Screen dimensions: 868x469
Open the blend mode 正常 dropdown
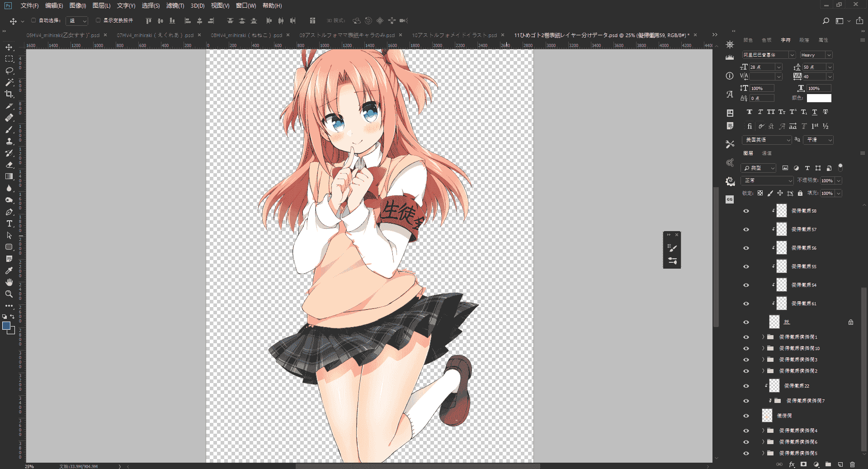point(768,180)
